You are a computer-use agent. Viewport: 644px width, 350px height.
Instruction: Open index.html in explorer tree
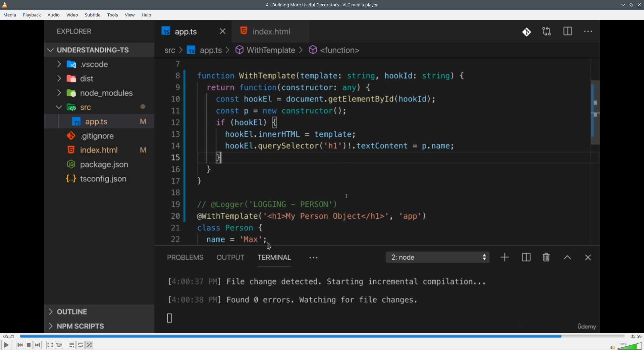coord(99,150)
